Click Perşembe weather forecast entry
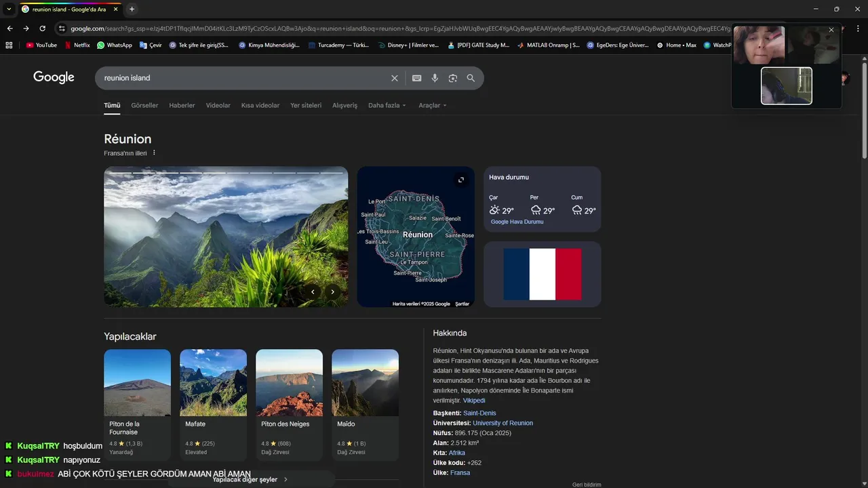868x488 pixels. [x=542, y=205]
